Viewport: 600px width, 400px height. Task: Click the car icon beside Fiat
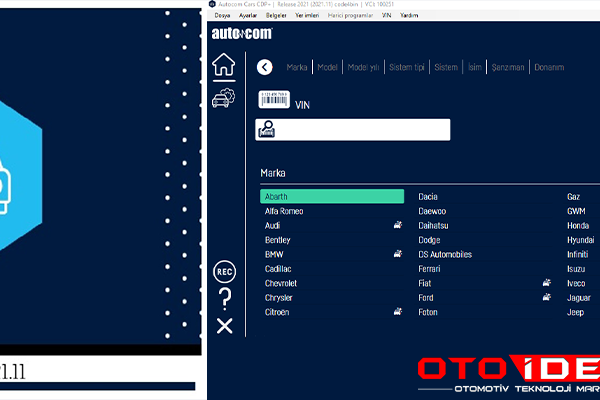pos(547,283)
